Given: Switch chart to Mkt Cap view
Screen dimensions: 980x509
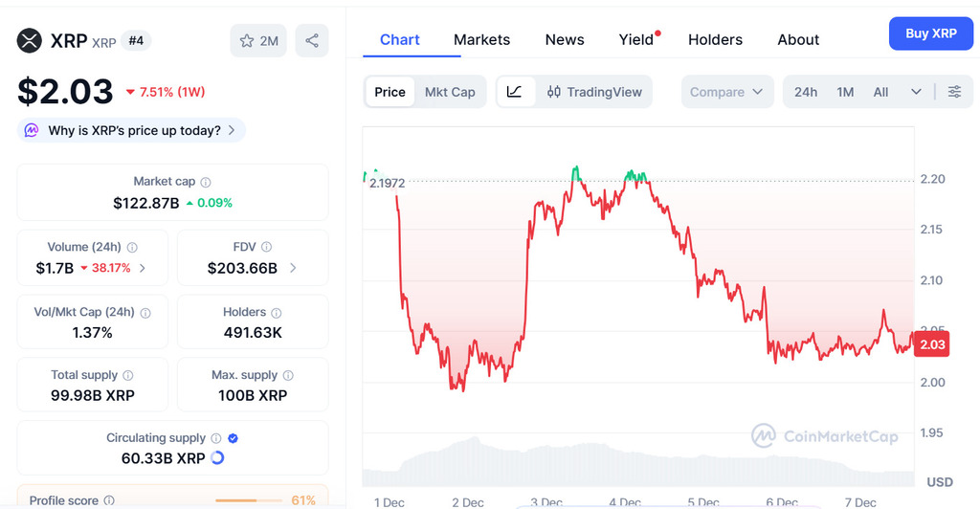Looking at the screenshot, I should 450,92.
